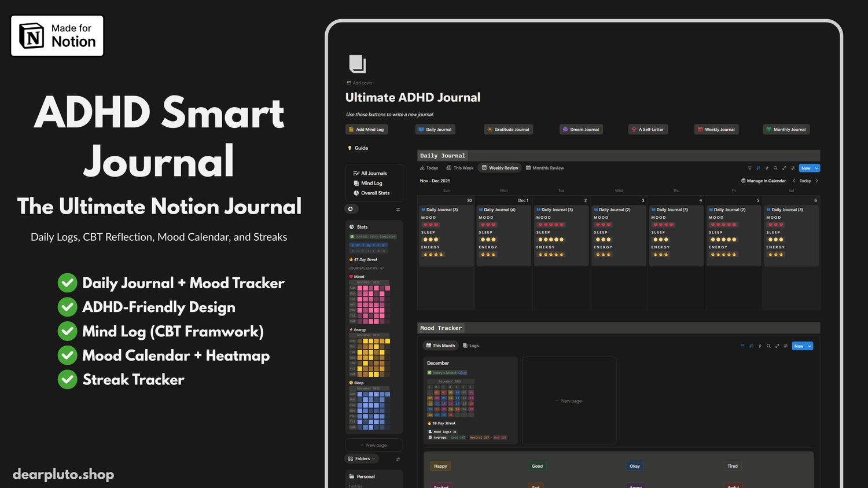This screenshot has height=488, width=868.
Task: Open the Guide page with lightbulb icon
Action: coord(358,148)
